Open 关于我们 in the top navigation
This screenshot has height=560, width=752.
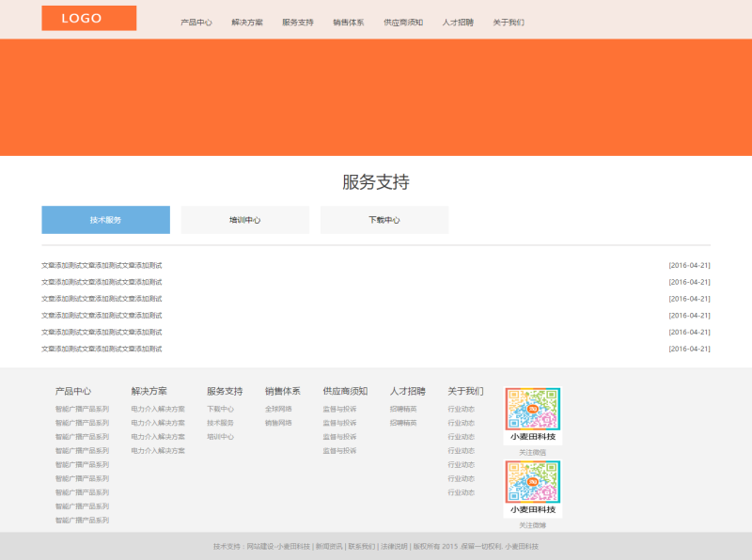[509, 23]
